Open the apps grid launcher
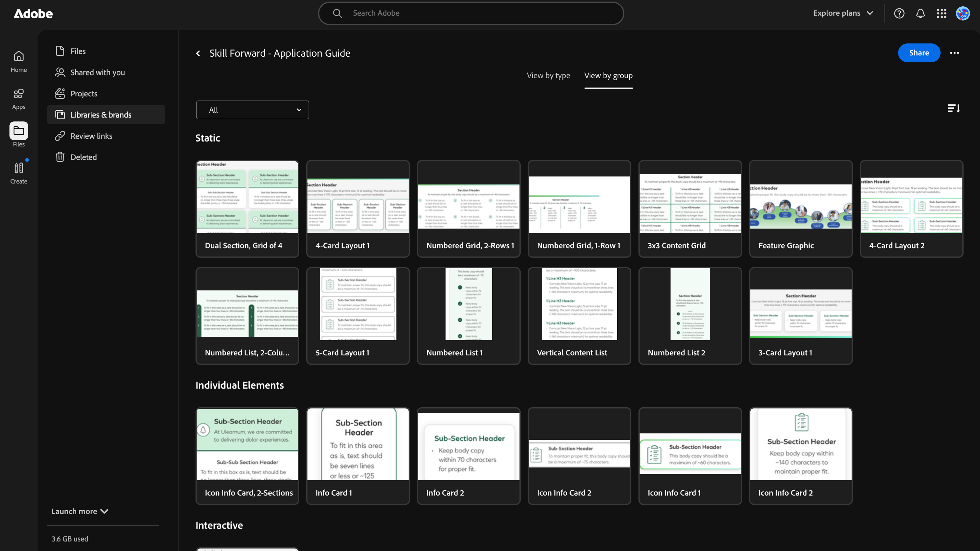 pos(941,13)
